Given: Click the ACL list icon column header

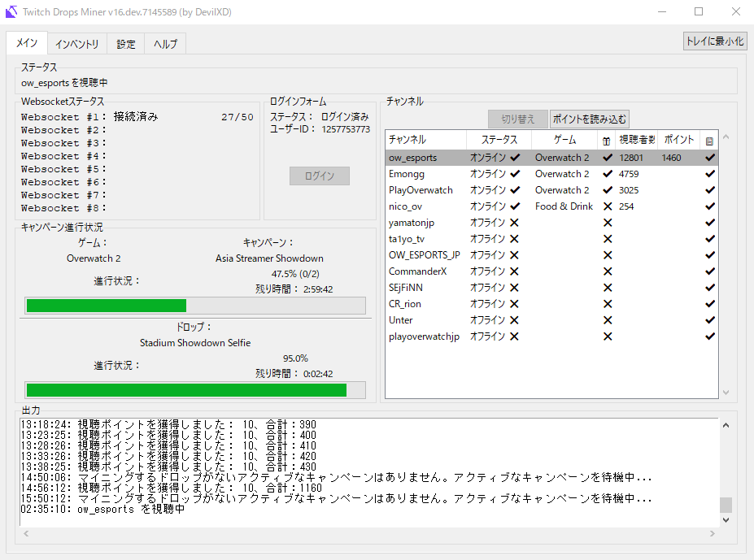Looking at the screenshot, I should tap(709, 141).
